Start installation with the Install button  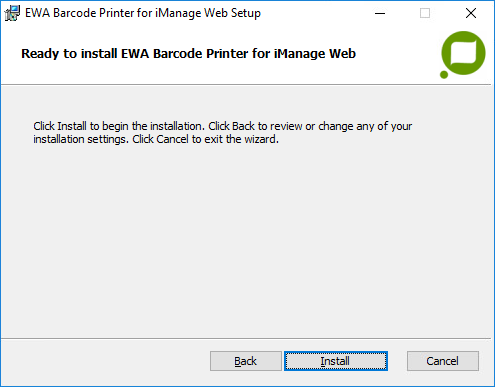pos(336,361)
